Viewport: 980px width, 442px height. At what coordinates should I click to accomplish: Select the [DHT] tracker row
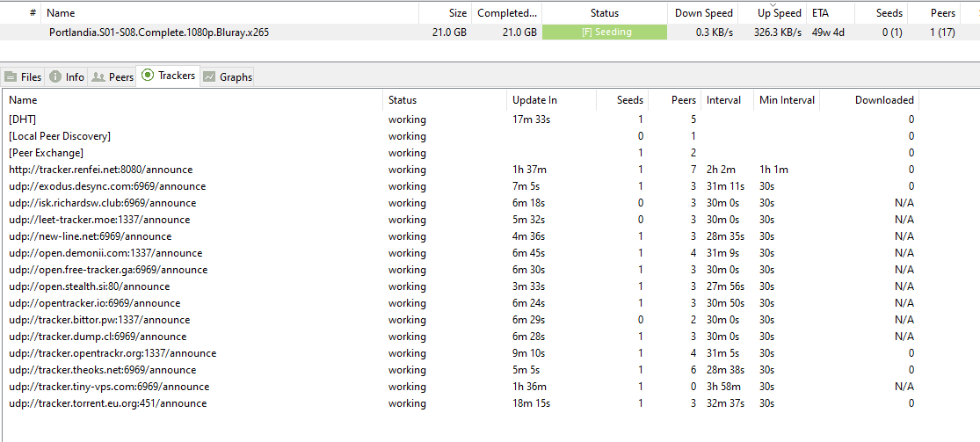pos(461,120)
